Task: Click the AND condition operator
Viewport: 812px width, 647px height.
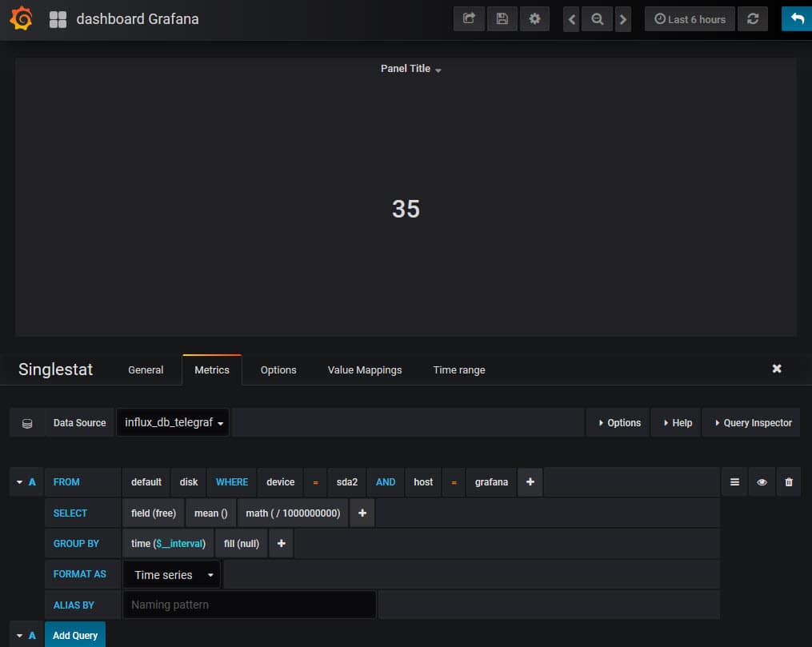Action: tap(386, 482)
